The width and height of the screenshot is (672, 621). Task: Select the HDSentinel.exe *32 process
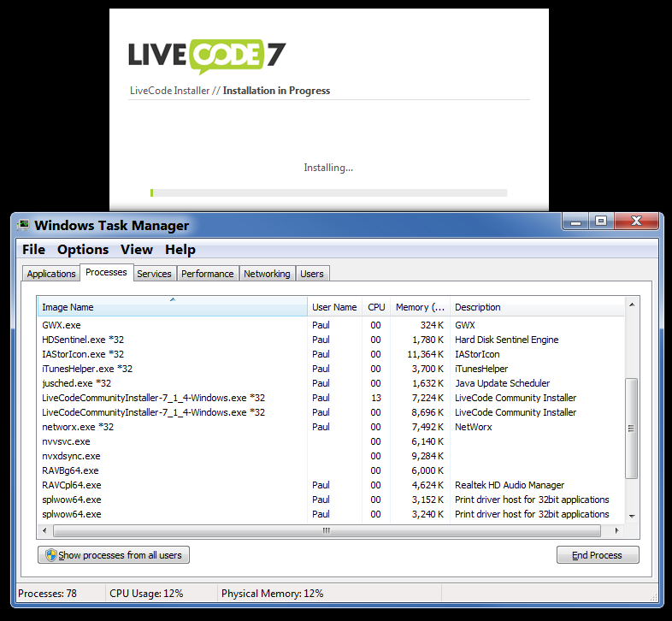click(331, 340)
